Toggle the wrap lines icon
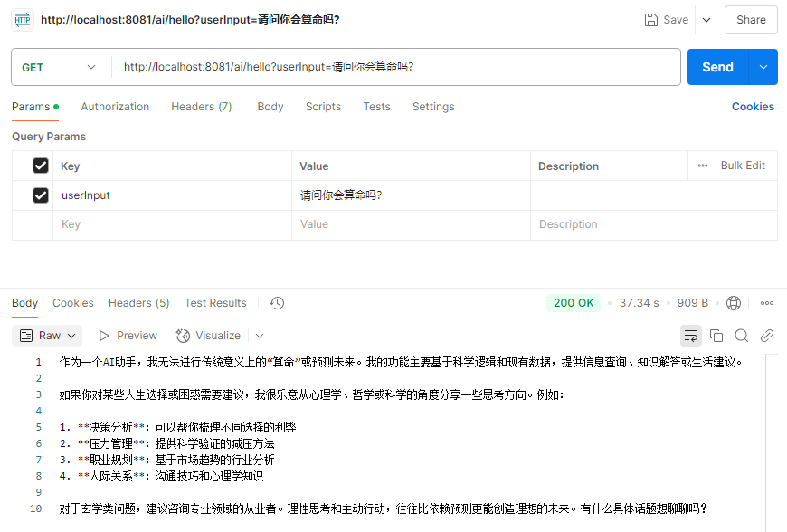 tap(691, 336)
